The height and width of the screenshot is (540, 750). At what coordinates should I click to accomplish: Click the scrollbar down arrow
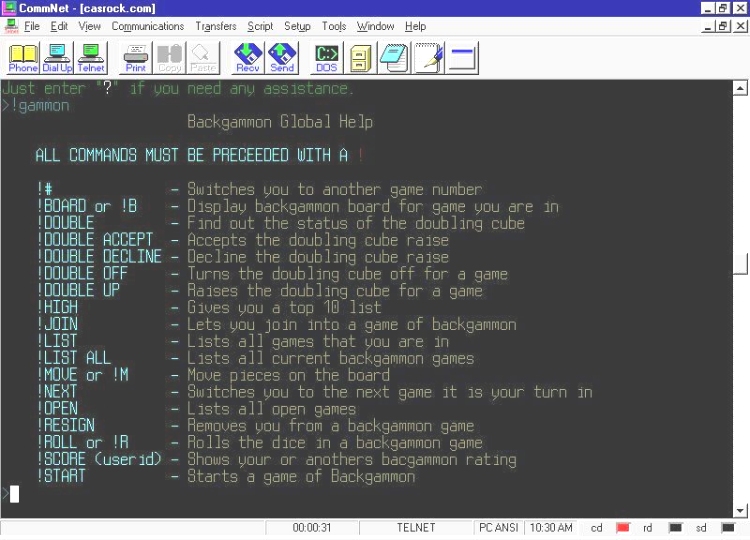pos(740,510)
